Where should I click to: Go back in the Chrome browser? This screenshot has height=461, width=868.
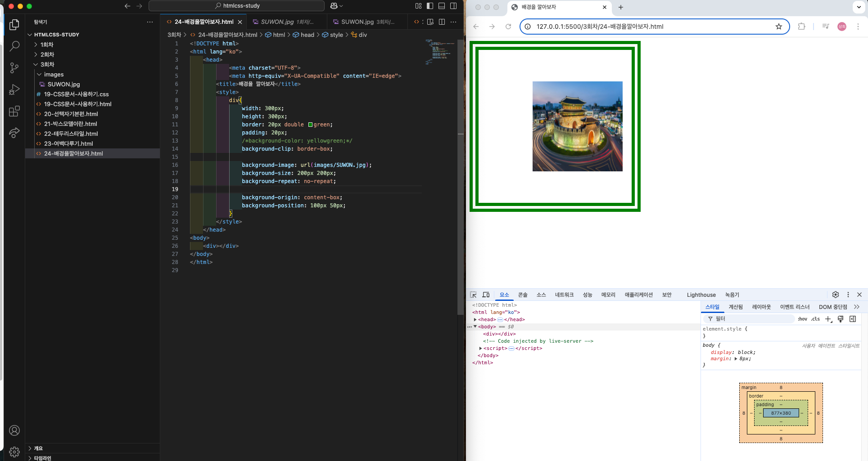(476, 27)
